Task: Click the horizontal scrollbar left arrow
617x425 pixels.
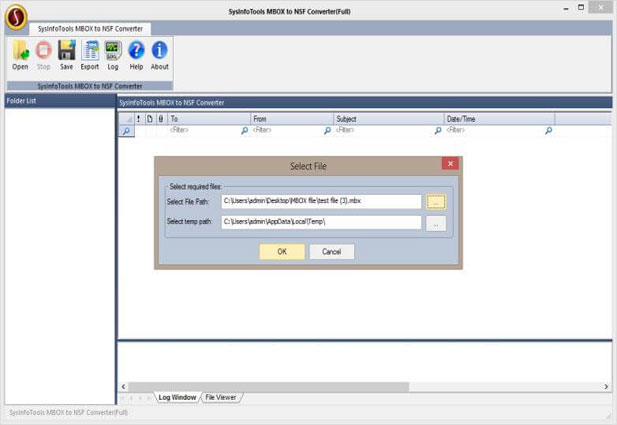Action: 124,387
